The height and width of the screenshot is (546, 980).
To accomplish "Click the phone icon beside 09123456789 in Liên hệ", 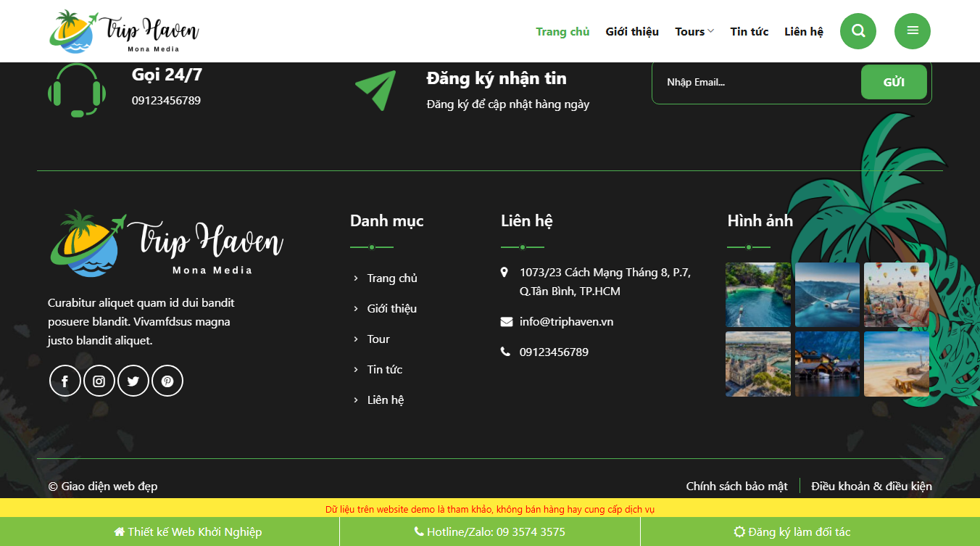I will (505, 352).
